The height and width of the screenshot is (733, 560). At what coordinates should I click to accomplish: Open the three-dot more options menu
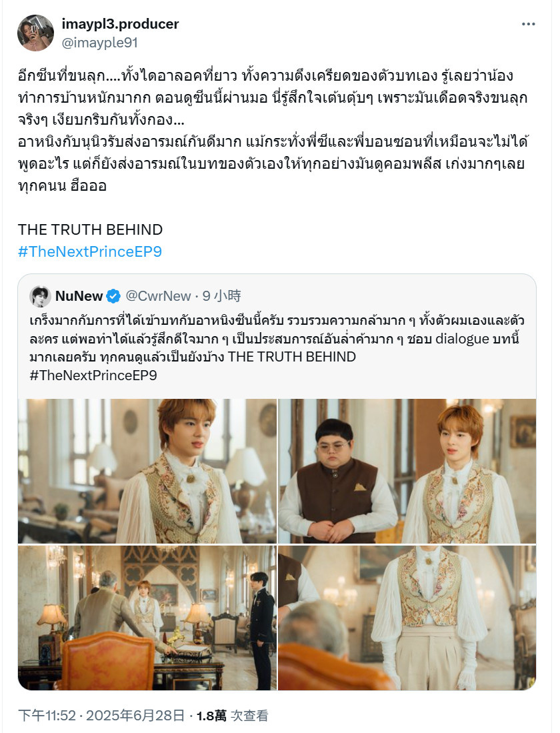(x=528, y=24)
